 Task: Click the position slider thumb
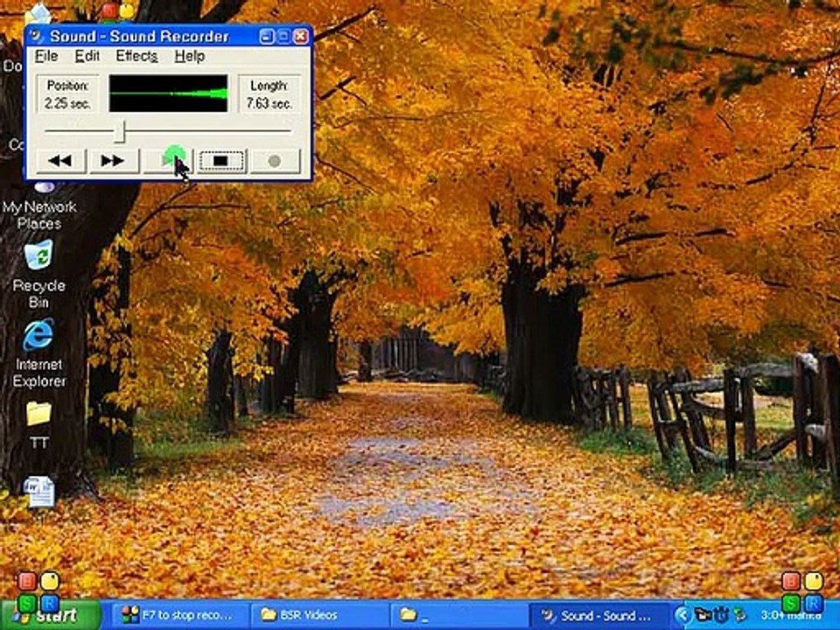click(x=121, y=131)
